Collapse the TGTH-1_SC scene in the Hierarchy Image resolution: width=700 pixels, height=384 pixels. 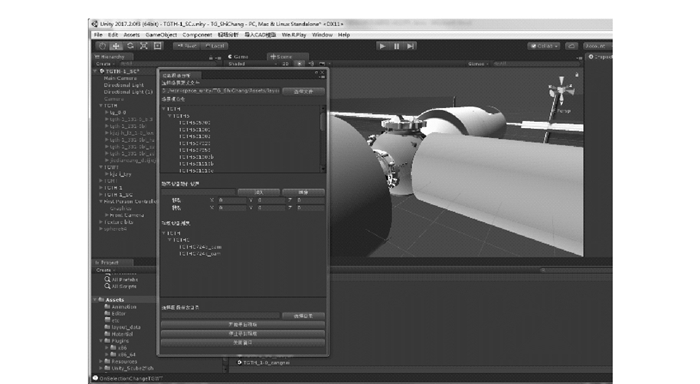(96, 71)
